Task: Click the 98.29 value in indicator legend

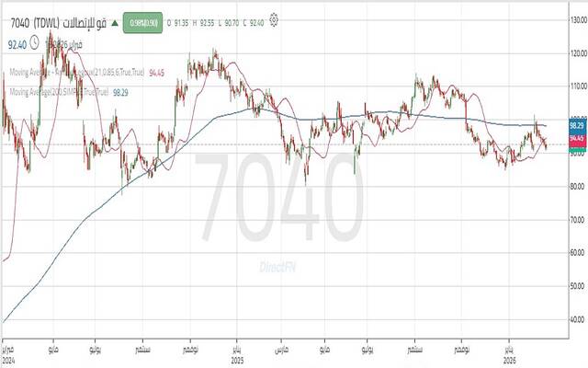Action: [122, 92]
